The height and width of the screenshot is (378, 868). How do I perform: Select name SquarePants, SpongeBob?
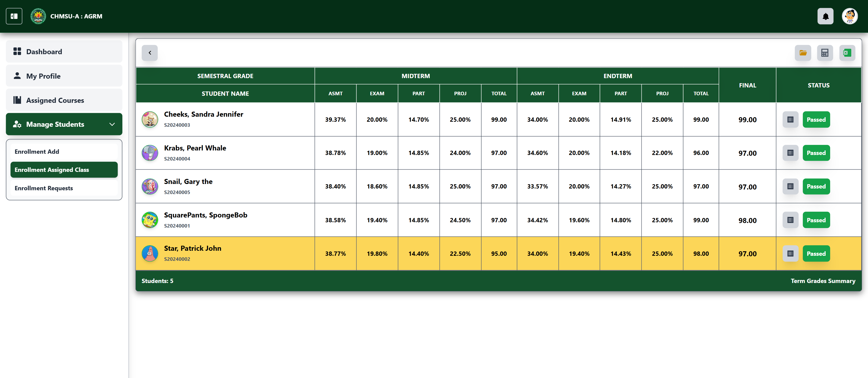(206, 215)
